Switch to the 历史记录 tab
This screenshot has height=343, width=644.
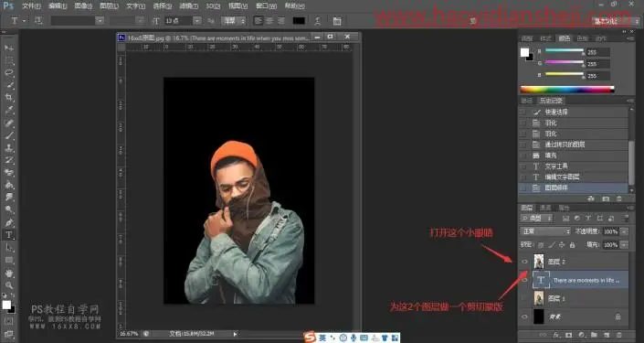pyautogui.click(x=551, y=101)
